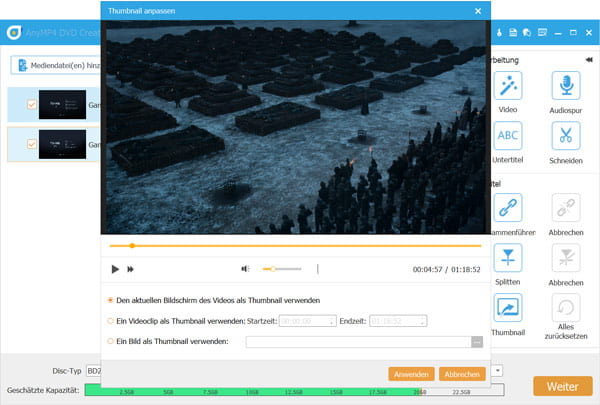Click the greyed-out cancel-split Abbrechen icon
This screenshot has width=600, height=405.
click(x=566, y=258)
